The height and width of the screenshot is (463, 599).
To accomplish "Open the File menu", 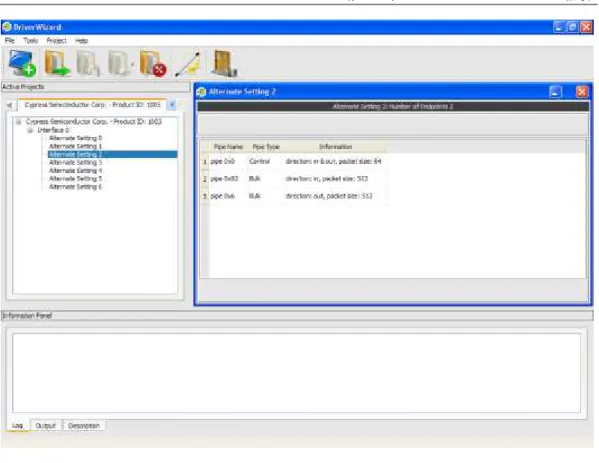I will [x=10, y=40].
